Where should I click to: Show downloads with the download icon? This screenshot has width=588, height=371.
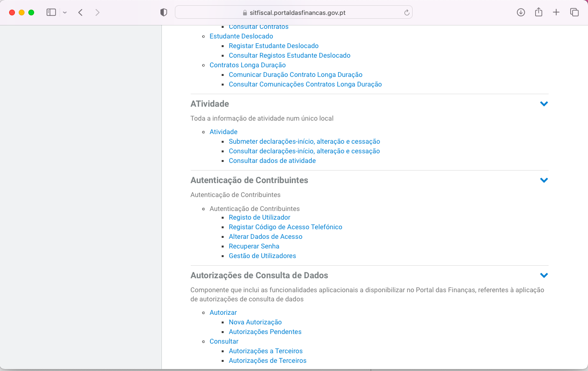click(x=521, y=12)
